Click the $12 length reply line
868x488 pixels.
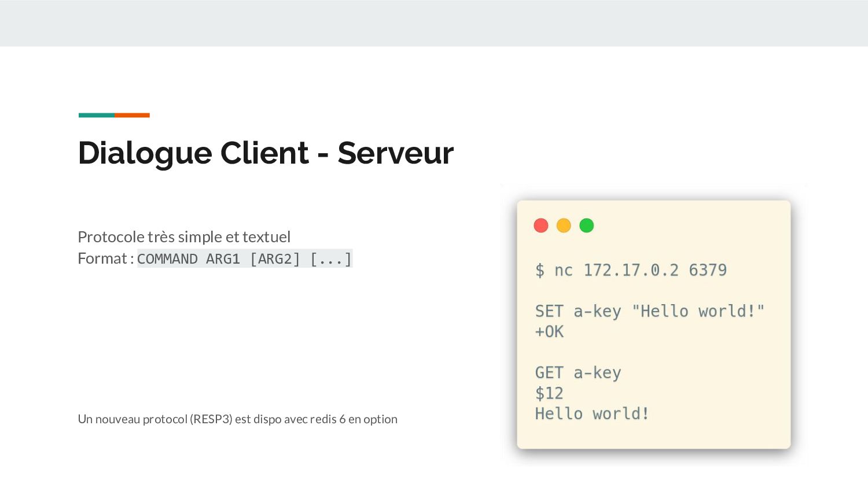[549, 394]
